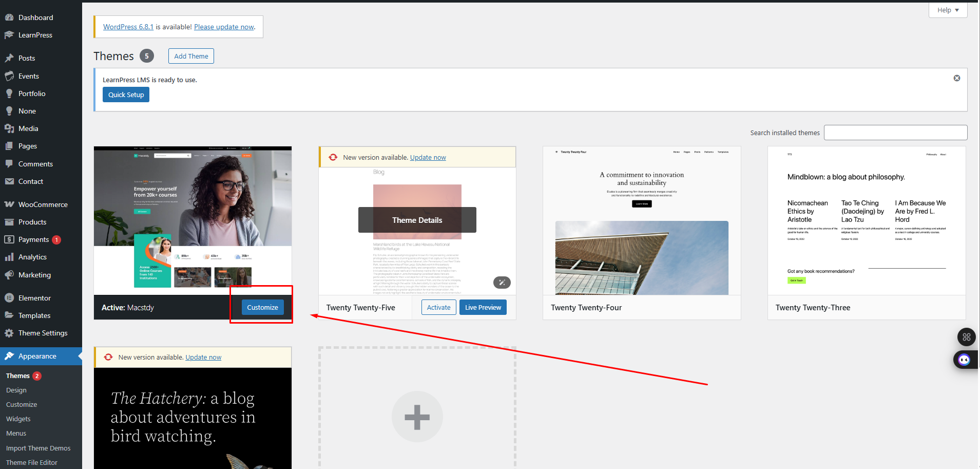Open the Payments menu item
Viewport: 980px width, 469px height.
point(33,240)
